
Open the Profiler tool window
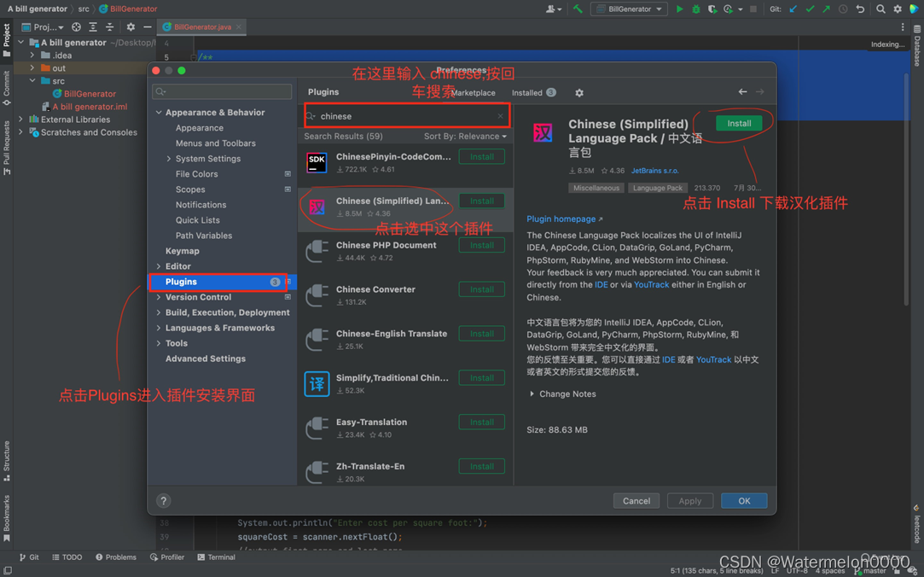point(167,557)
